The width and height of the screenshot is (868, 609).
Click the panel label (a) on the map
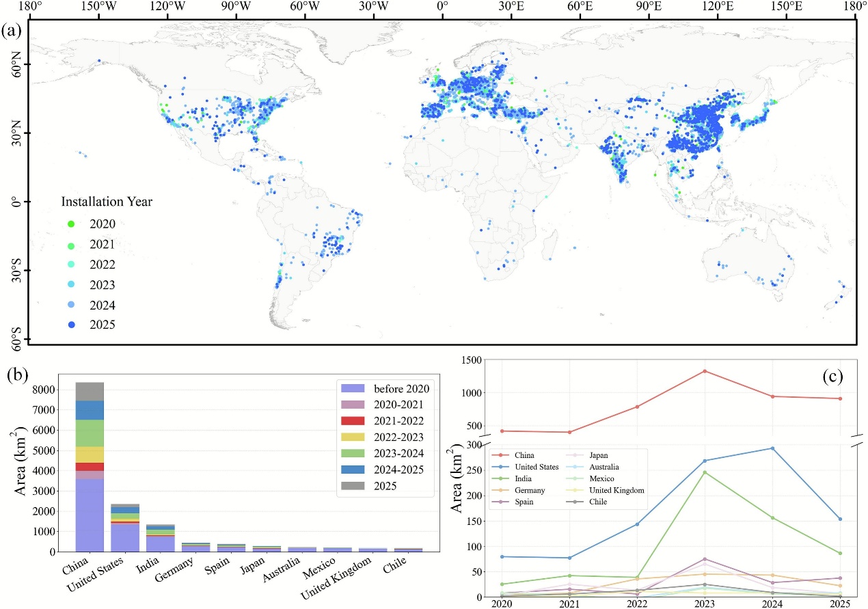pyautogui.click(x=12, y=31)
